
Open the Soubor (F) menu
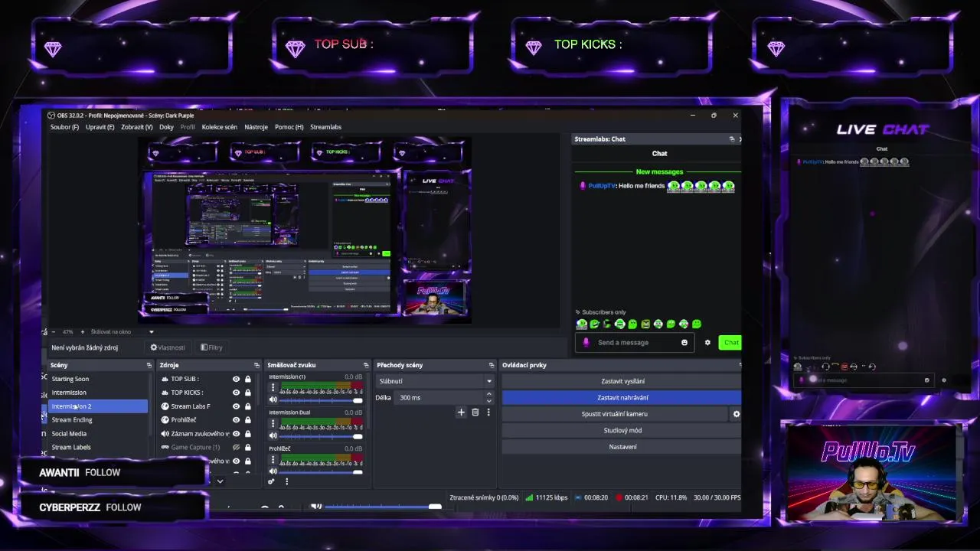(x=64, y=127)
